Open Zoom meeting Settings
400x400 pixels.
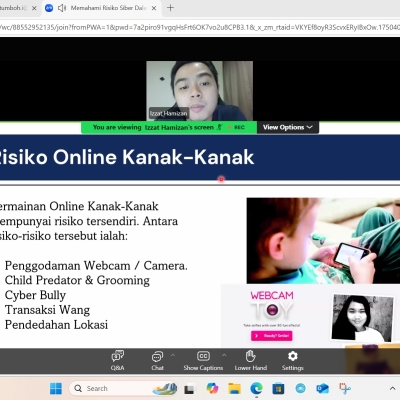click(292, 361)
